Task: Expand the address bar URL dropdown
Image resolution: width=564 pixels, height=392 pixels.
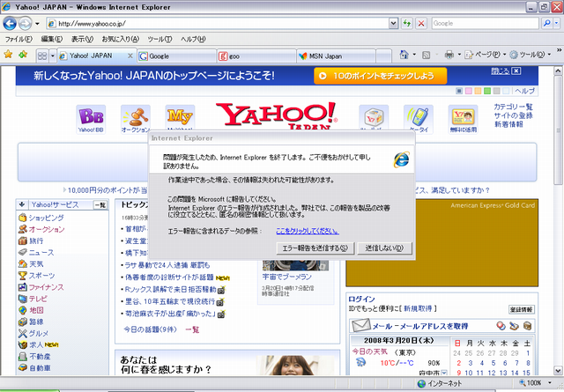Action: coord(392,23)
